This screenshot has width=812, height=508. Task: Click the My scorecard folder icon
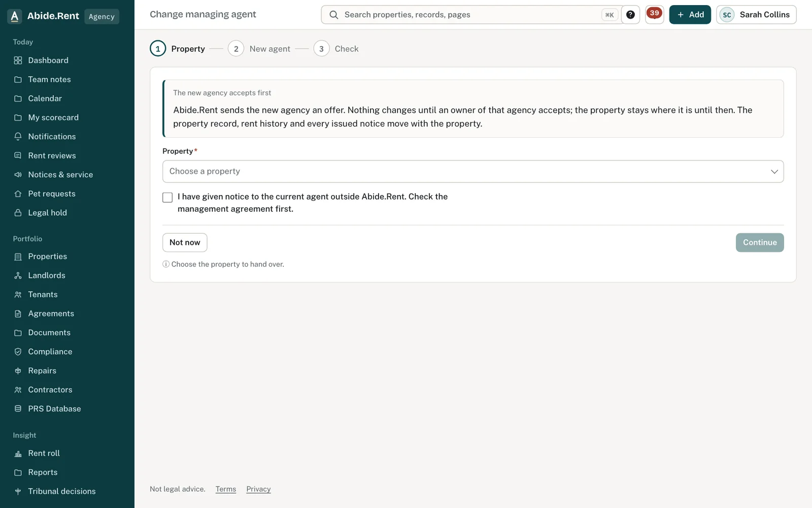[x=18, y=117]
